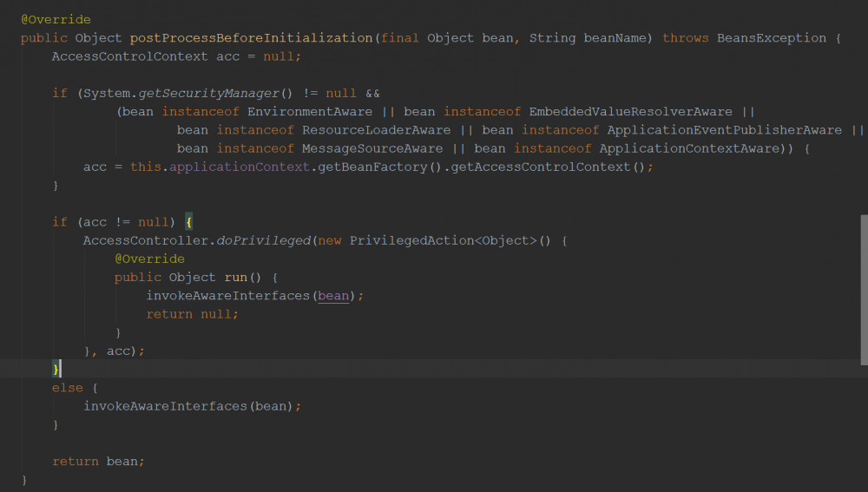Viewport: 868px width, 492px height.
Task: Click invokeAwareInterfaces(bean) in the else branch
Action: (x=188, y=406)
